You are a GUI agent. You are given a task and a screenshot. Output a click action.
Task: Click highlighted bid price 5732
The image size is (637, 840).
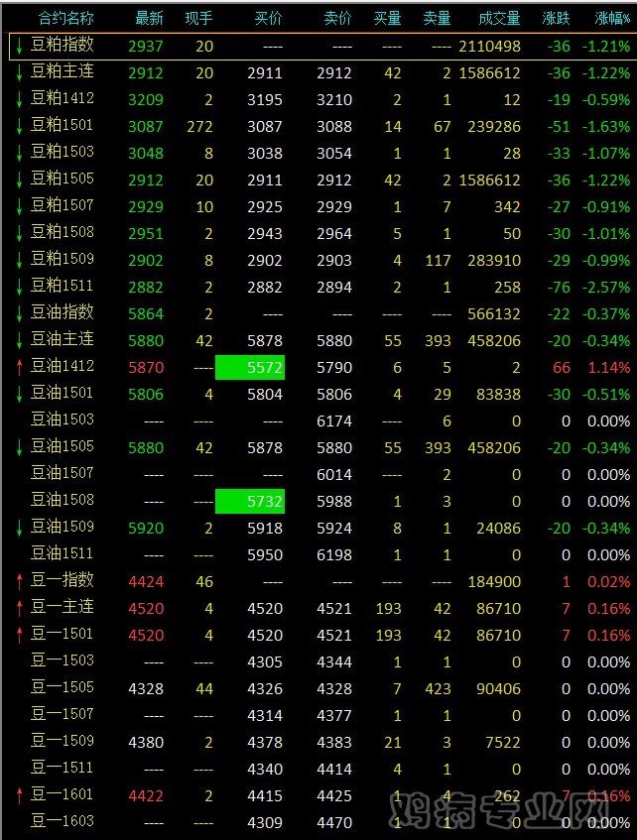(250, 502)
